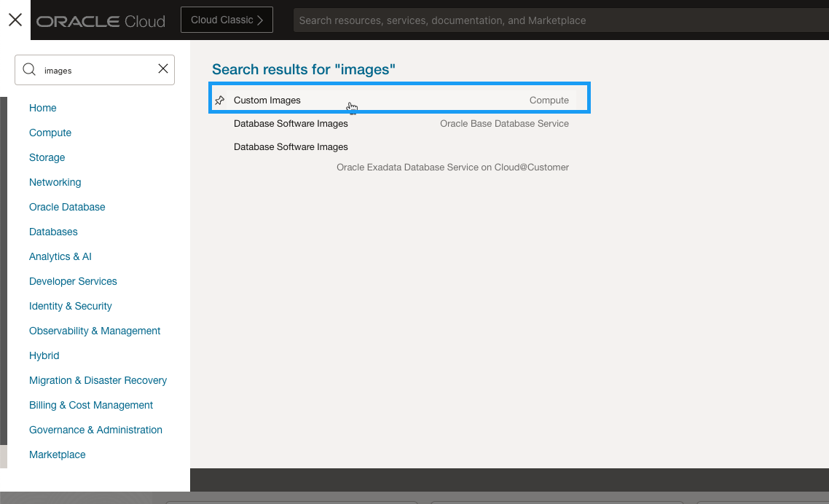Clear the search field using its toggle X

pyautogui.click(x=163, y=69)
